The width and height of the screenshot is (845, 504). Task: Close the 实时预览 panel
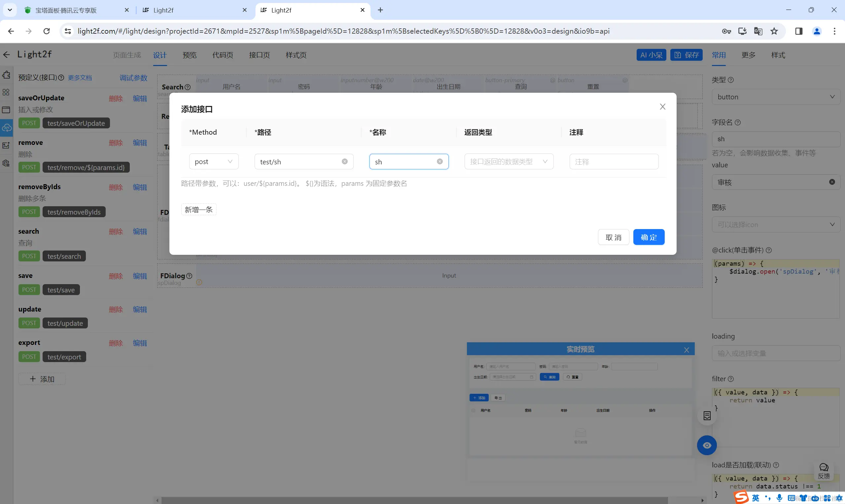tap(686, 350)
